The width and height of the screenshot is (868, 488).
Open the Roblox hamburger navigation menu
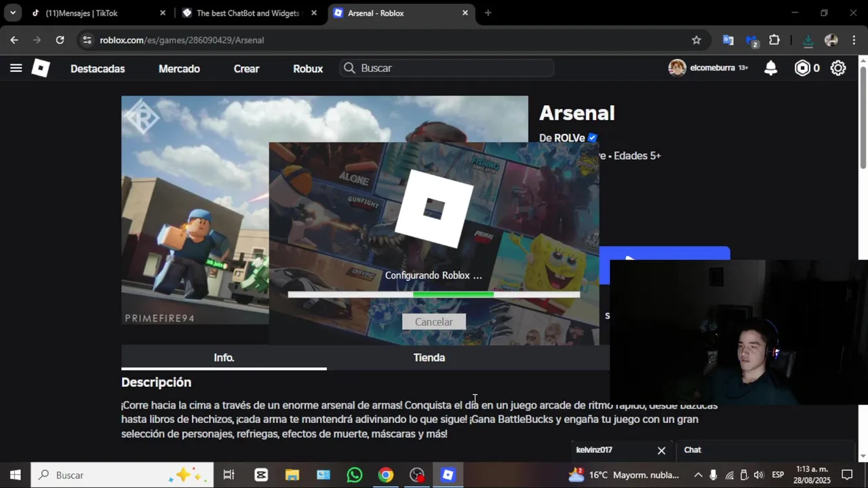16,68
